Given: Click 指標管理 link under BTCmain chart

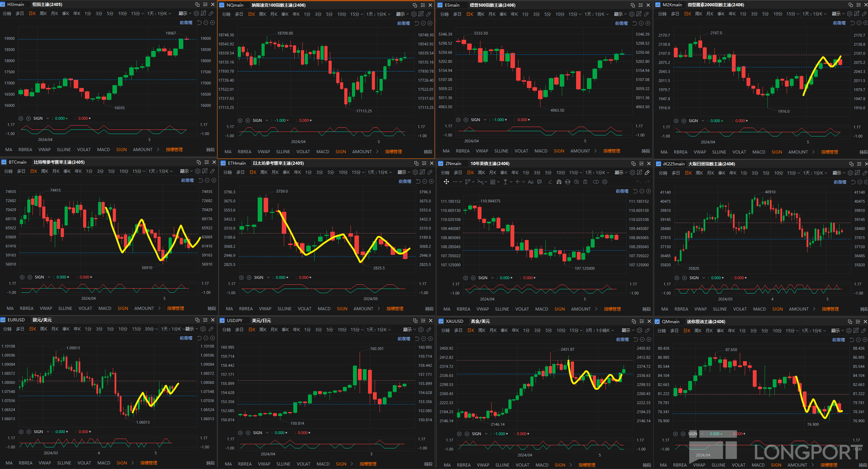Looking at the screenshot, I should (x=176, y=308).
